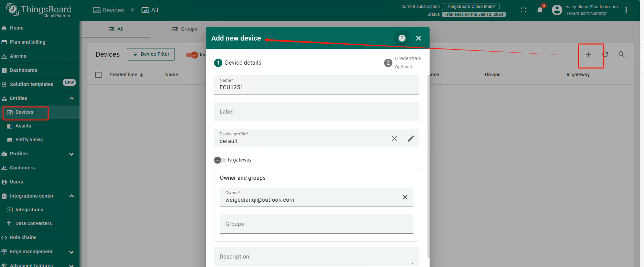Toggle the include customer entities switch
Screen dimensions: 644x267
click(192, 55)
